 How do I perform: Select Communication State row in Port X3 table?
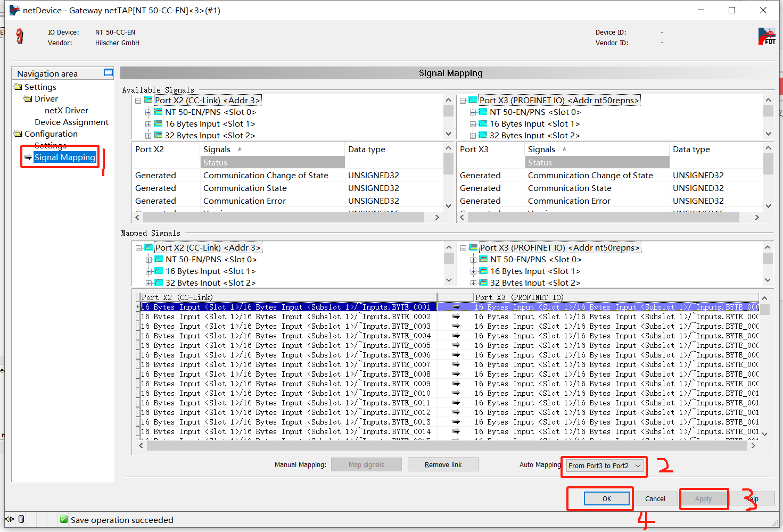click(x=570, y=188)
